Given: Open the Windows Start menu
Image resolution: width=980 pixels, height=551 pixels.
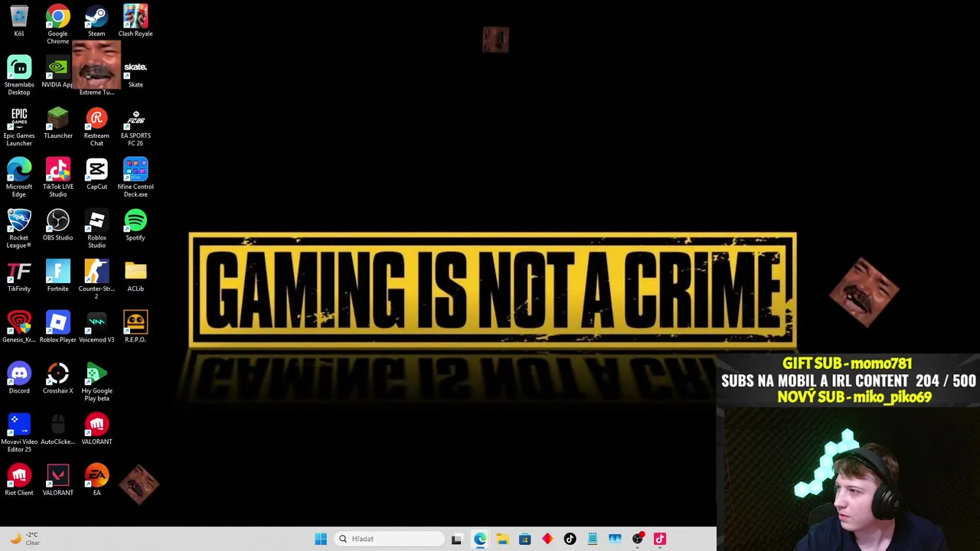Looking at the screenshot, I should point(321,539).
